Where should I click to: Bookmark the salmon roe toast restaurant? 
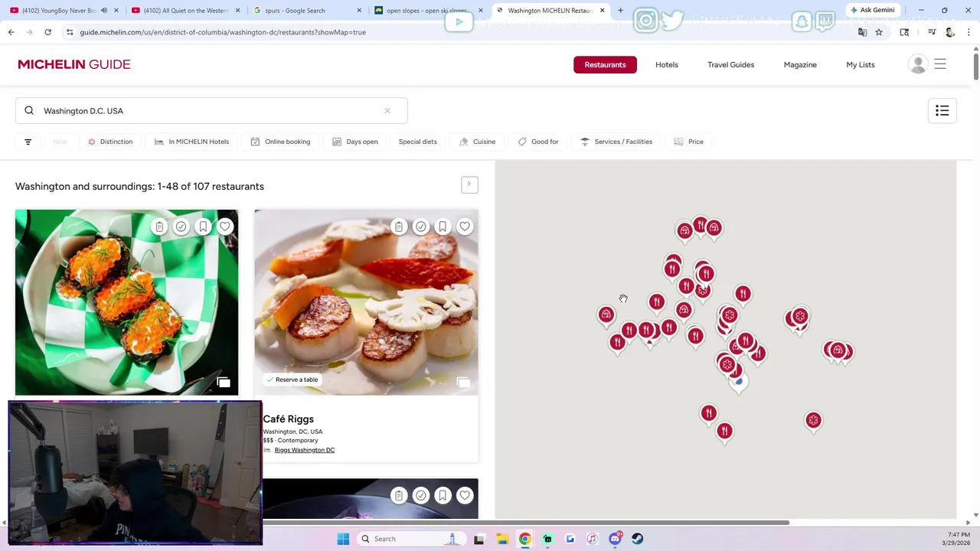click(203, 227)
